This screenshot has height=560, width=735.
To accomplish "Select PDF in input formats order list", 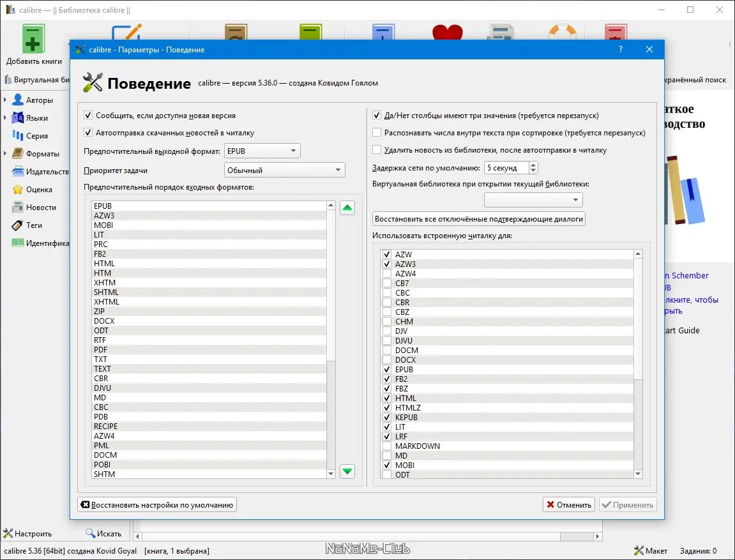I will click(x=209, y=349).
